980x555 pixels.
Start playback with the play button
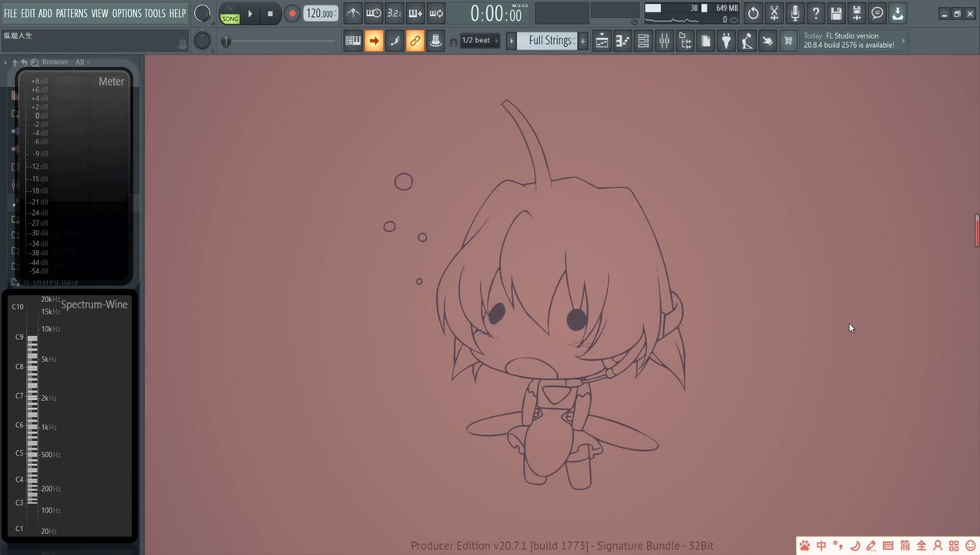coord(250,13)
